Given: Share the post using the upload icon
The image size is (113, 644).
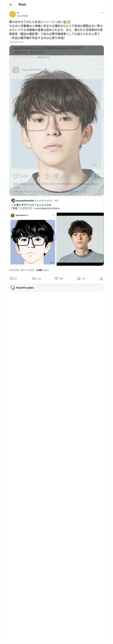Looking at the screenshot, I should coord(101,279).
